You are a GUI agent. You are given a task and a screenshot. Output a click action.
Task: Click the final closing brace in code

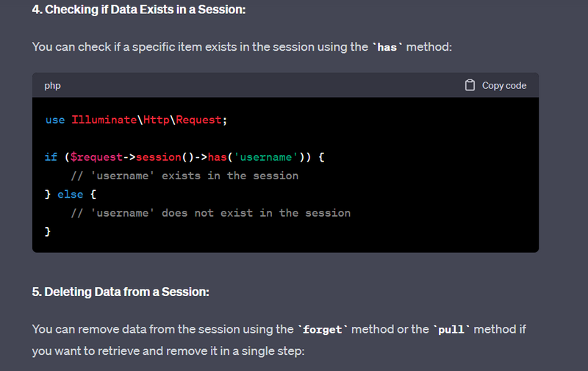(48, 231)
